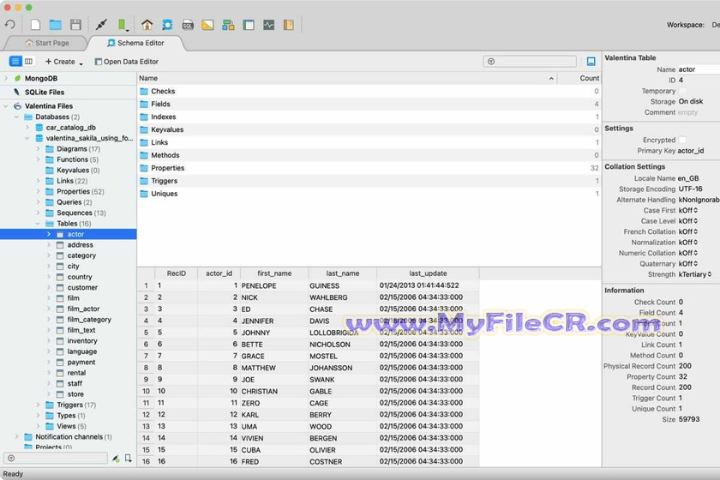Click the blue open folder toolbar icon
Image resolution: width=720 pixels, height=480 pixels.
point(56,24)
